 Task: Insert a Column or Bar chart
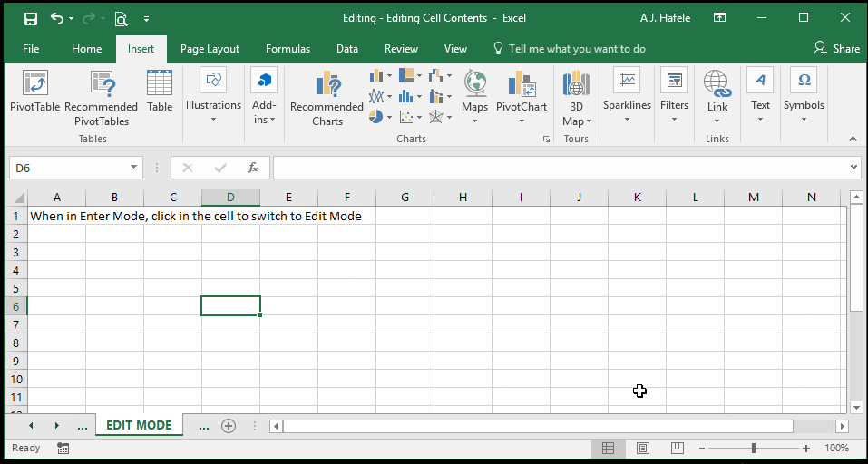(x=380, y=75)
